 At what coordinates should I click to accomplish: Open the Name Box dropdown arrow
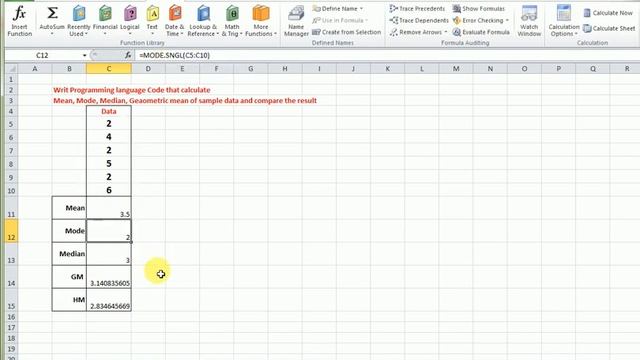click(84, 55)
